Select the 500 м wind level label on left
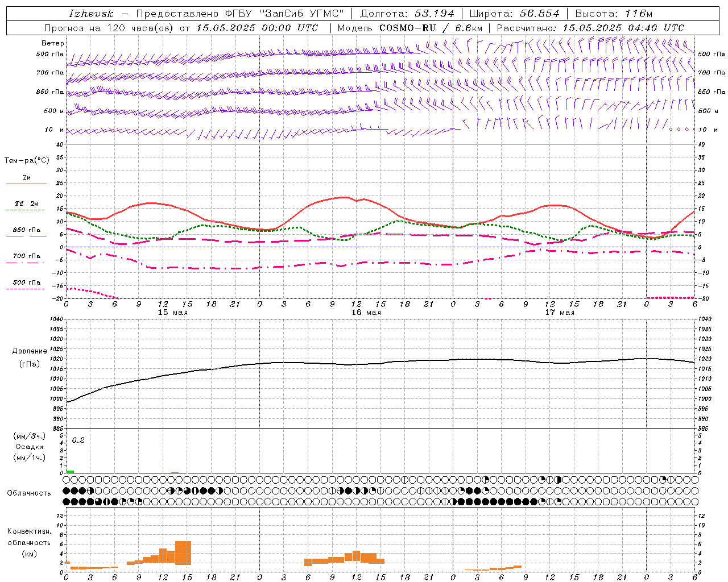 click(54, 111)
